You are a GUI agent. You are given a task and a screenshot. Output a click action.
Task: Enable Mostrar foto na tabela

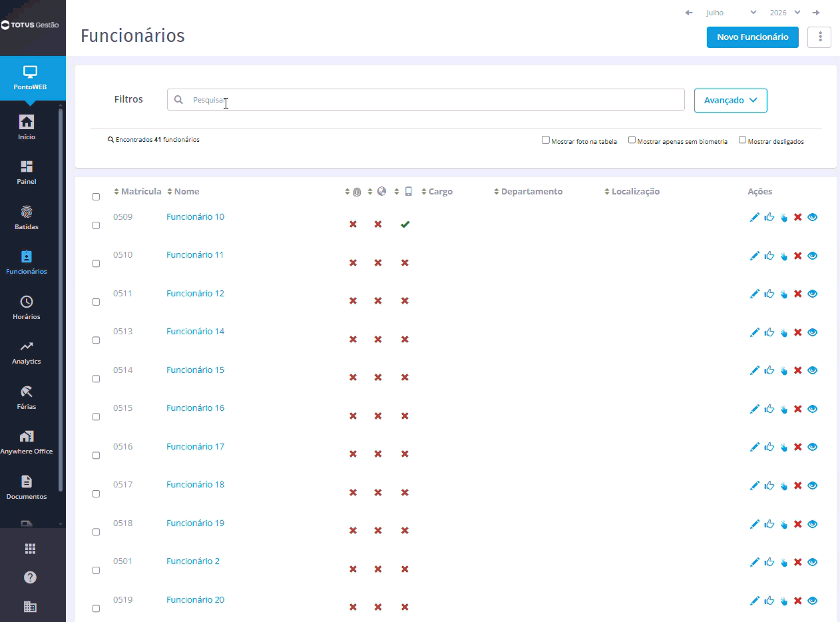pyautogui.click(x=546, y=140)
